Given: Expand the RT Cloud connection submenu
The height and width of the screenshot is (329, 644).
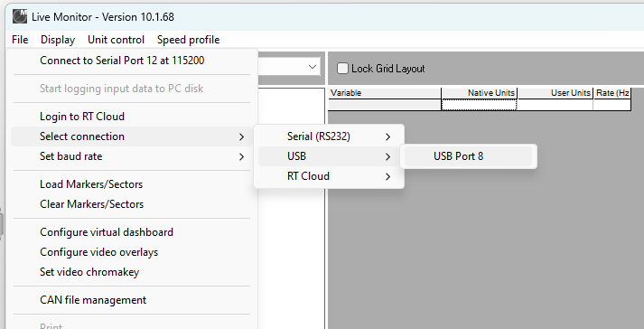Looking at the screenshot, I should pos(329,176).
